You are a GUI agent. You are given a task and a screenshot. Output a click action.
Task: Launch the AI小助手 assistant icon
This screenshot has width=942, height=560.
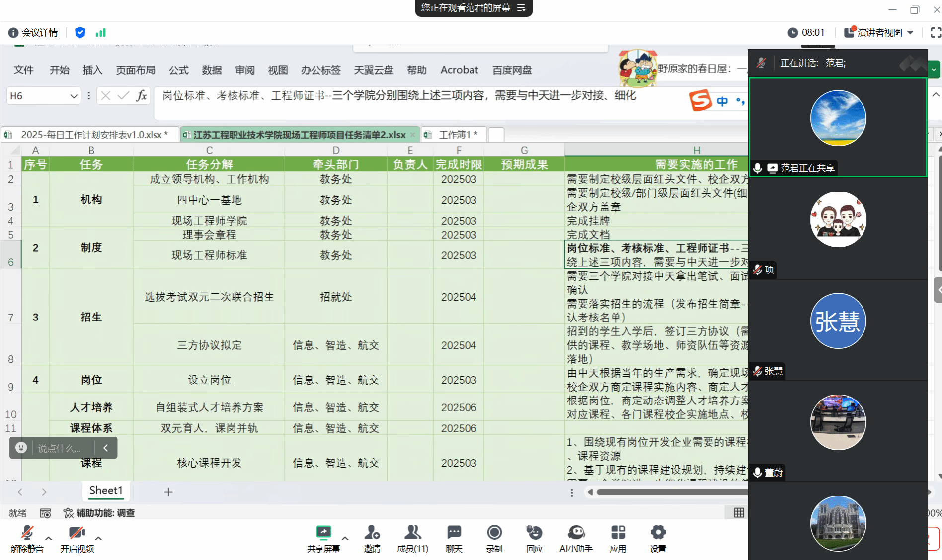(x=576, y=533)
